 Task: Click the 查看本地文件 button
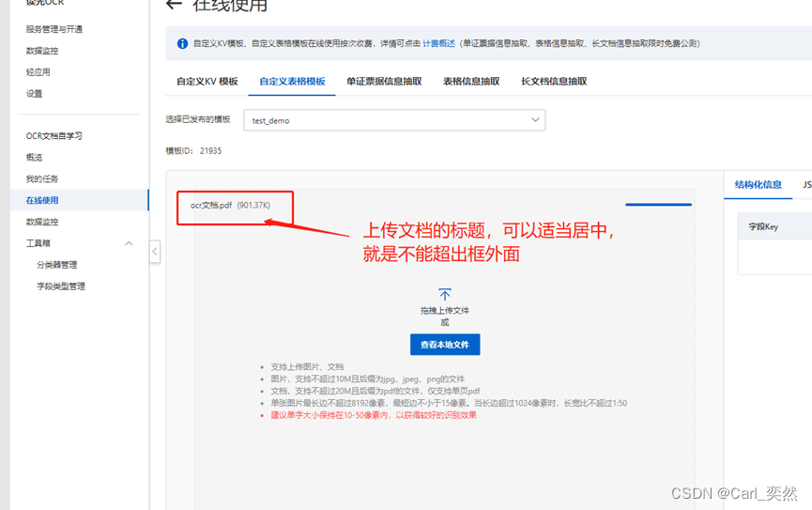(x=445, y=345)
